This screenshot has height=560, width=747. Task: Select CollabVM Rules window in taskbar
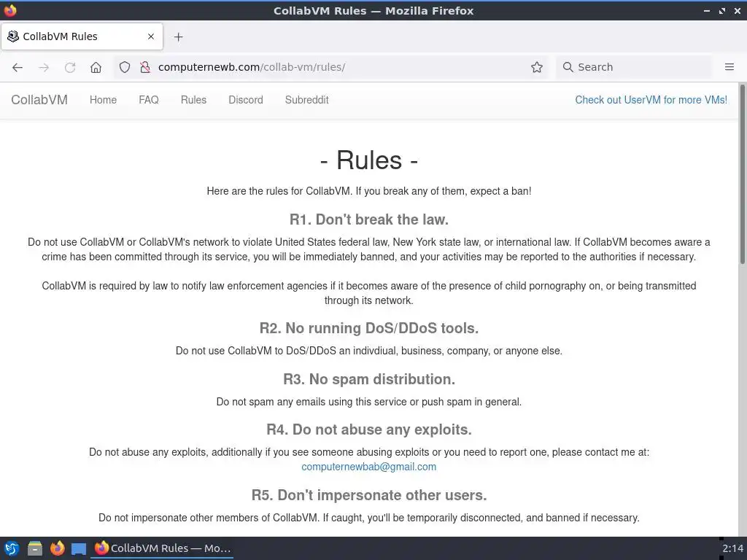(163, 548)
